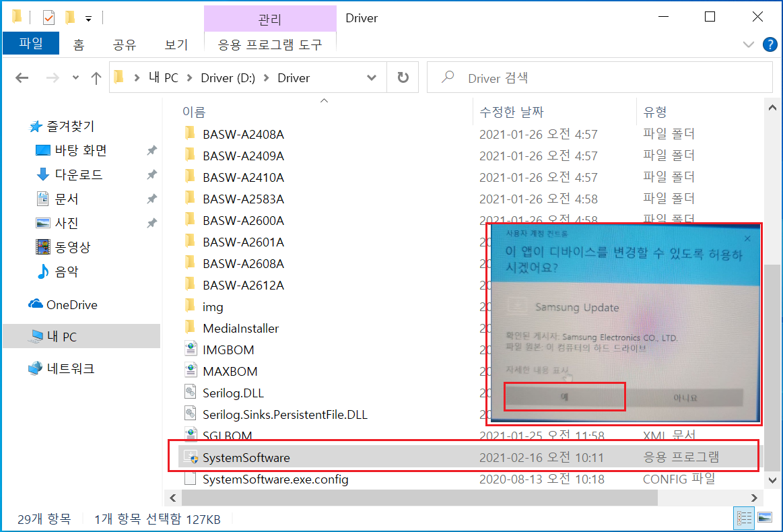Click the vertical scrollbar down arrow

point(772,480)
